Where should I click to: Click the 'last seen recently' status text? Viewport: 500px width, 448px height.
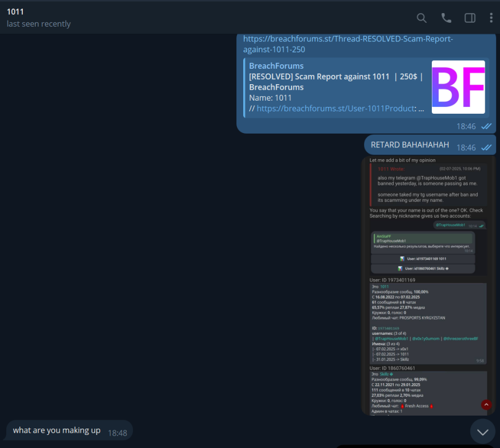[39, 24]
